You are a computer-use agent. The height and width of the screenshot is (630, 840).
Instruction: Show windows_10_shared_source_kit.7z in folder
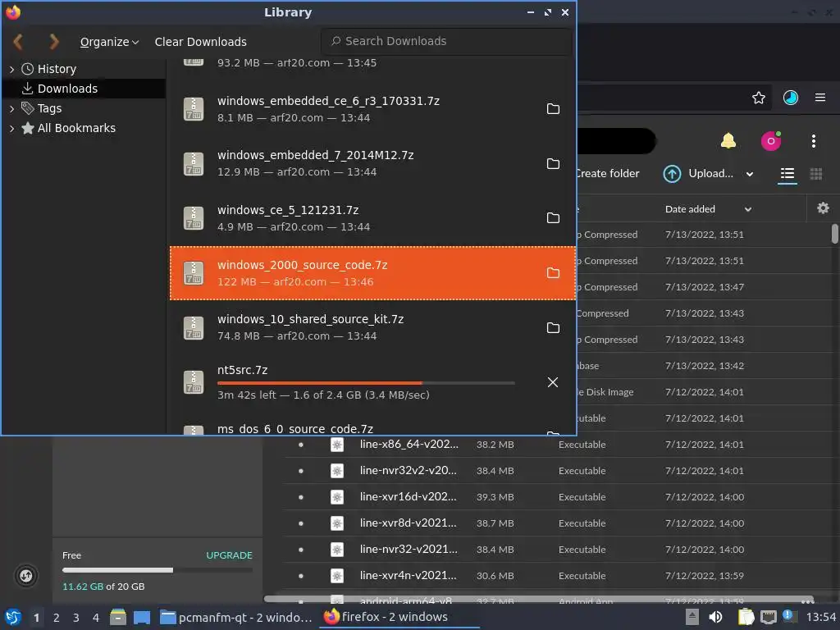(x=553, y=327)
